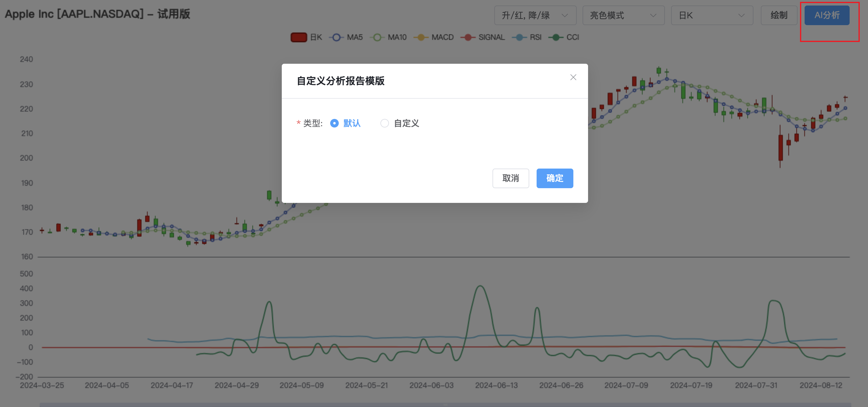Click the 取消 button

(510, 178)
